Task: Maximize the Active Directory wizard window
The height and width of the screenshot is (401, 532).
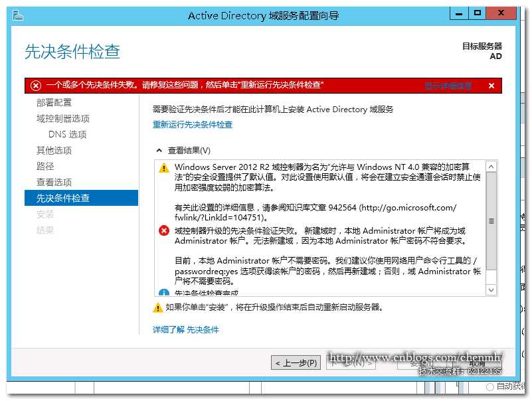Action: pos(477,13)
